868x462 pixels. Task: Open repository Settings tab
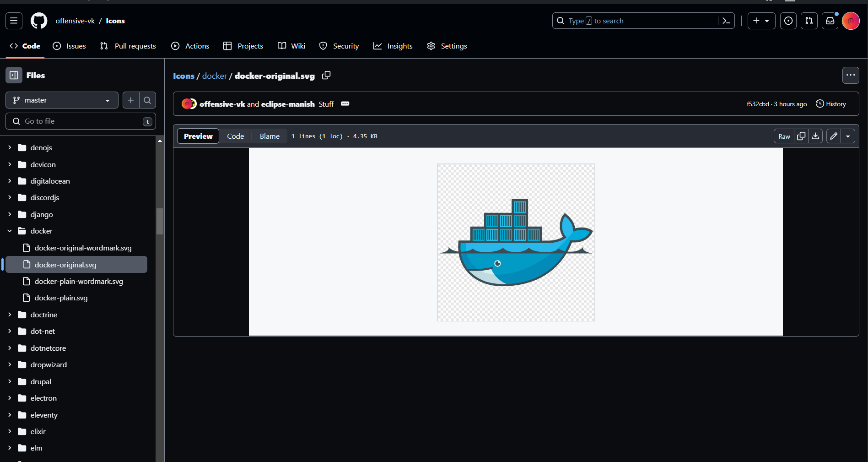[x=447, y=46]
